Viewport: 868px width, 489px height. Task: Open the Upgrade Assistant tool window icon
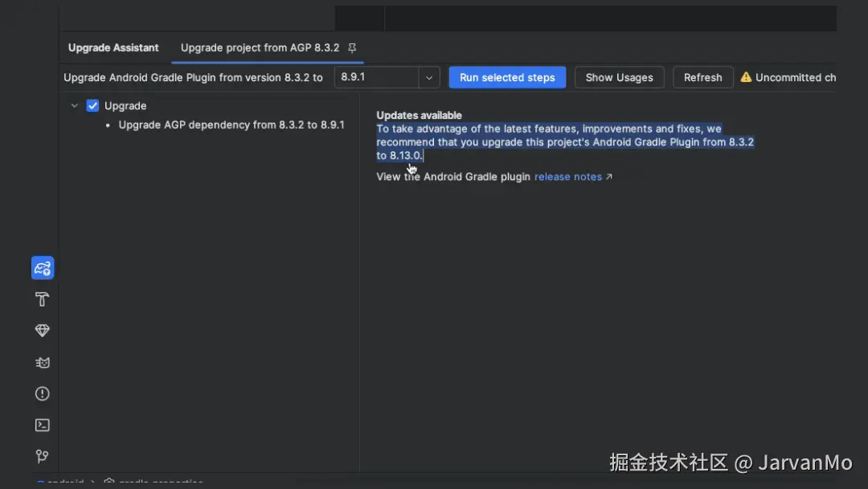coord(42,268)
